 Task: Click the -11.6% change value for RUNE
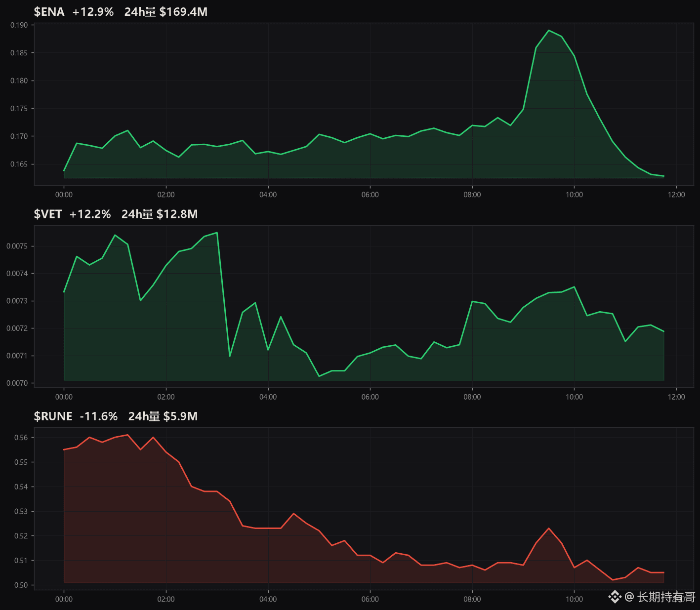click(99, 416)
